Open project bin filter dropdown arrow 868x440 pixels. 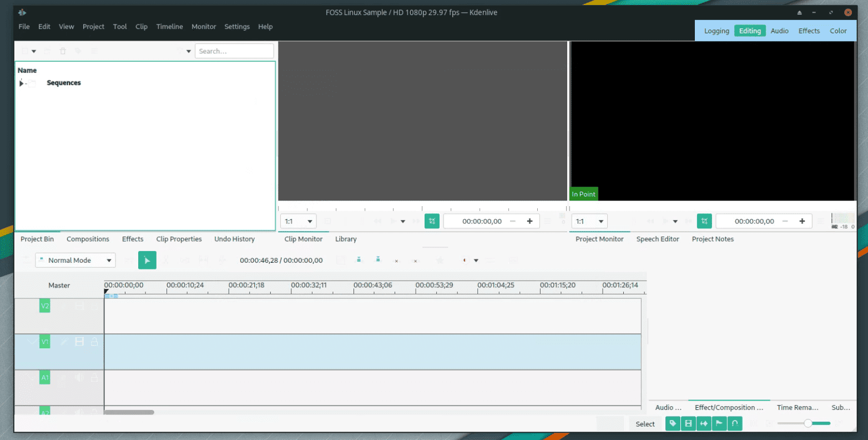tap(189, 51)
